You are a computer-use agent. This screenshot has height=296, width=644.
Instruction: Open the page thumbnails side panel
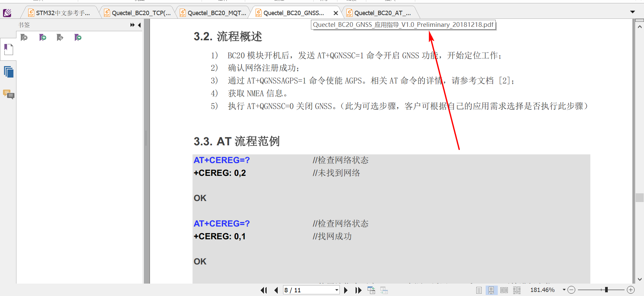click(8, 72)
